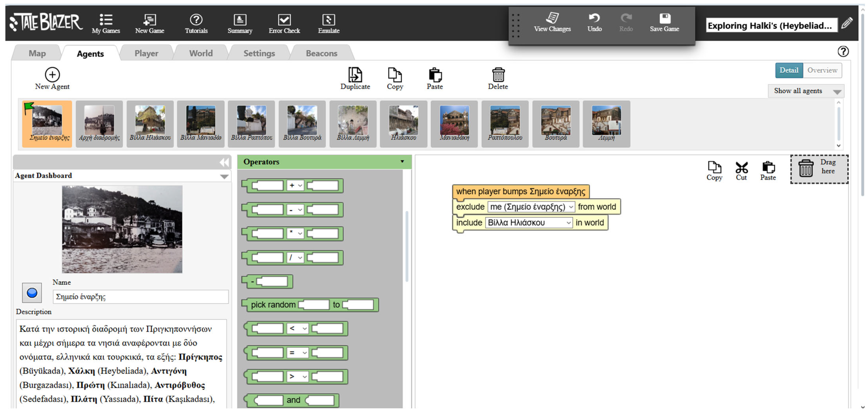Viewport: 868px width, 417px height.
Task: Select the Βίλλα Ηλιάσκου agent thumbnail
Action: point(150,124)
